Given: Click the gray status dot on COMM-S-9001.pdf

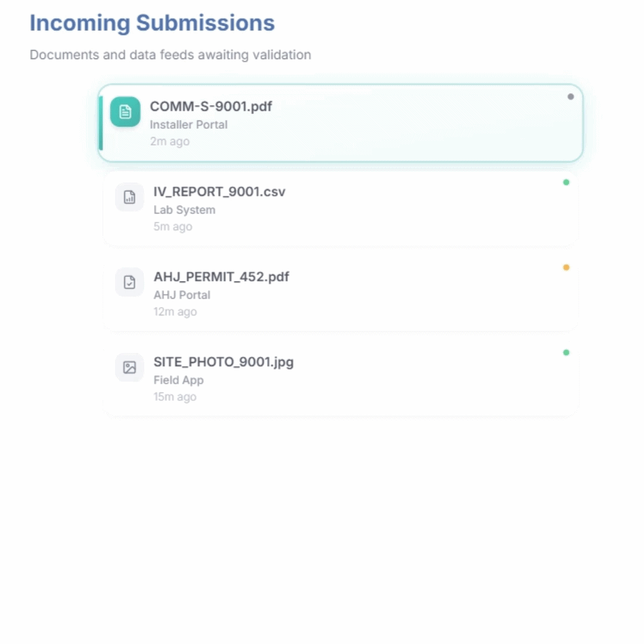Looking at the screenshot, I should 571,97.
